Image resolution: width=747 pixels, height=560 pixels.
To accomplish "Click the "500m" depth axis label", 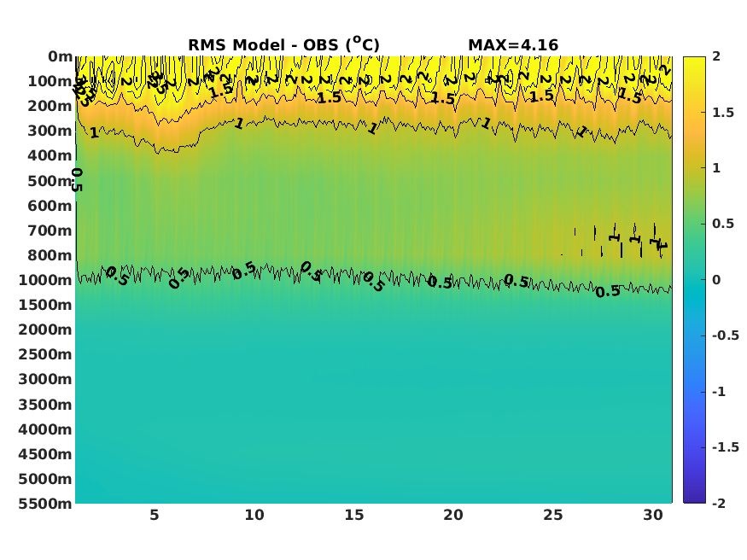I will coord(50,180).
